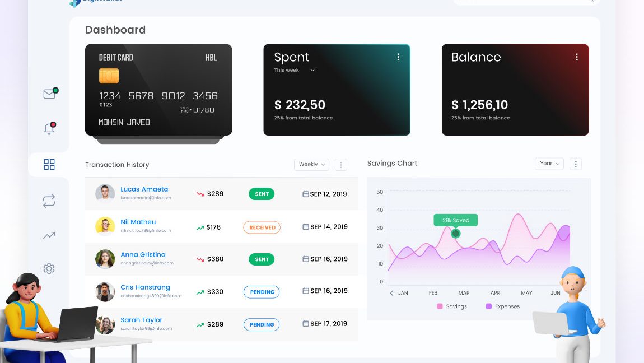Open Savings Chart three-dot options
Viewport: 644px width, 363px height.
[576, 164]
